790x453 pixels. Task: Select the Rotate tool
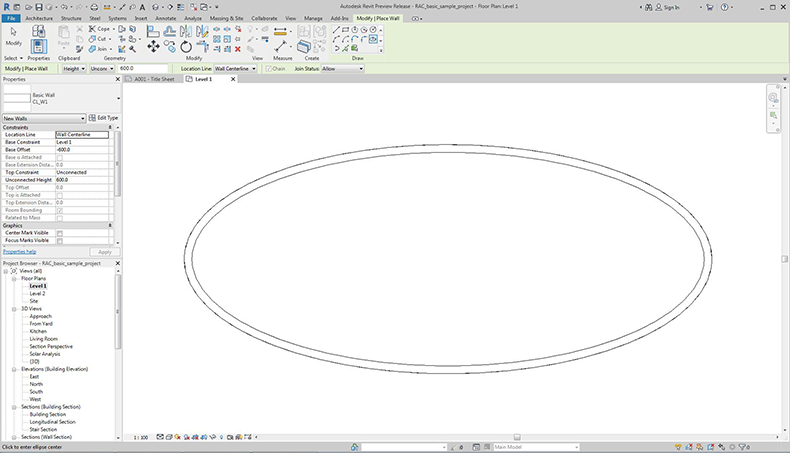pos(186,47)
